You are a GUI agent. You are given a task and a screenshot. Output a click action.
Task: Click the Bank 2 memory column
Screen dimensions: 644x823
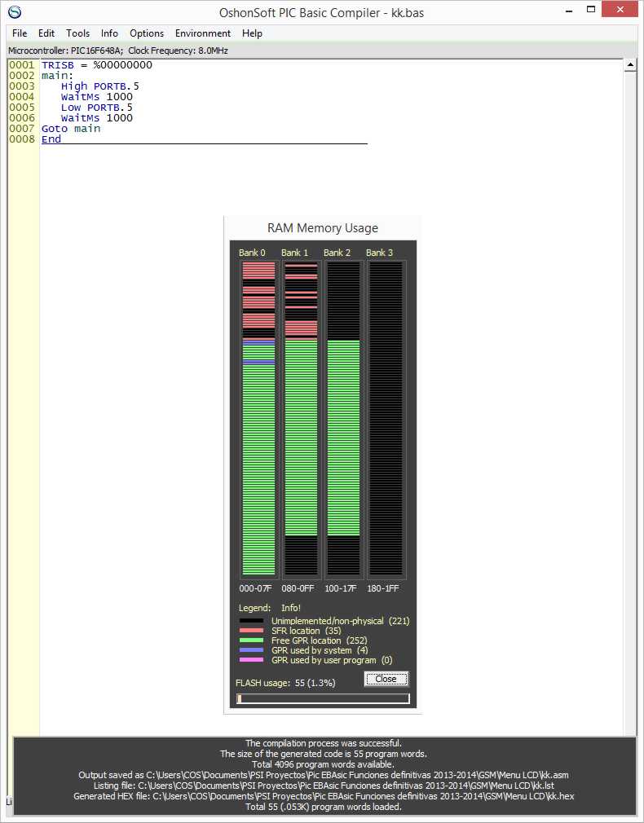tap(343, 419)
